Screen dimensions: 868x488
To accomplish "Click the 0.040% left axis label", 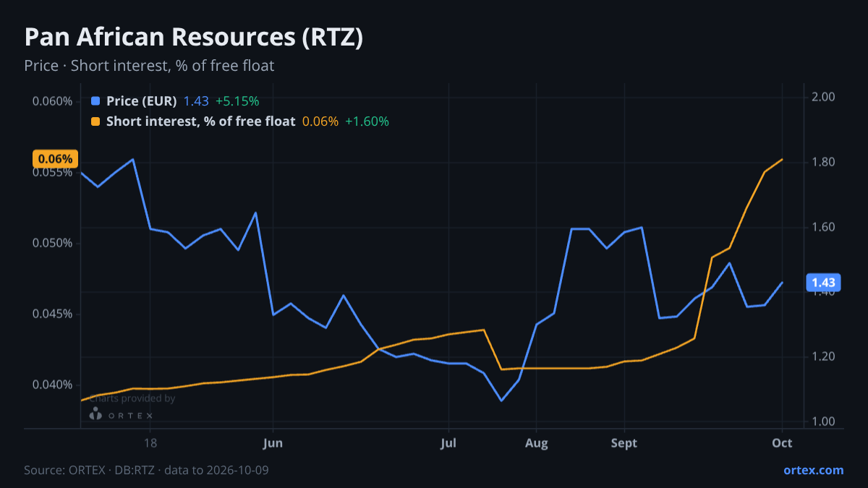I will tap(52, 385).
